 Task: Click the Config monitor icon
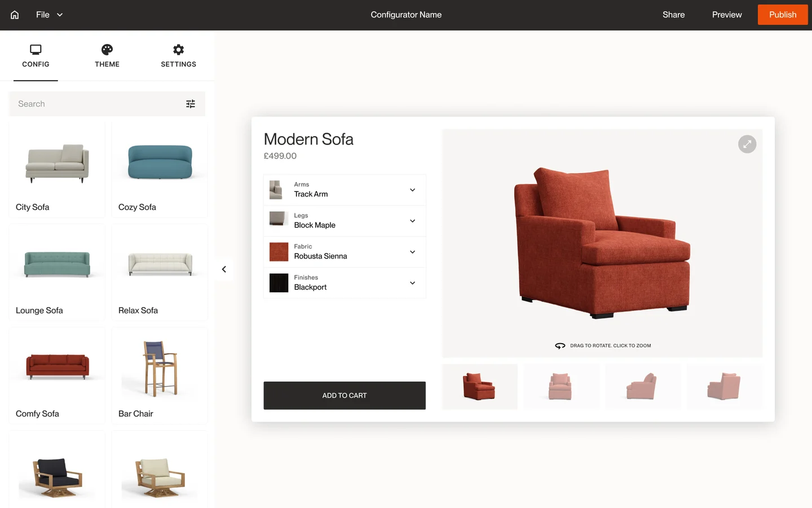tap(36, 50)
